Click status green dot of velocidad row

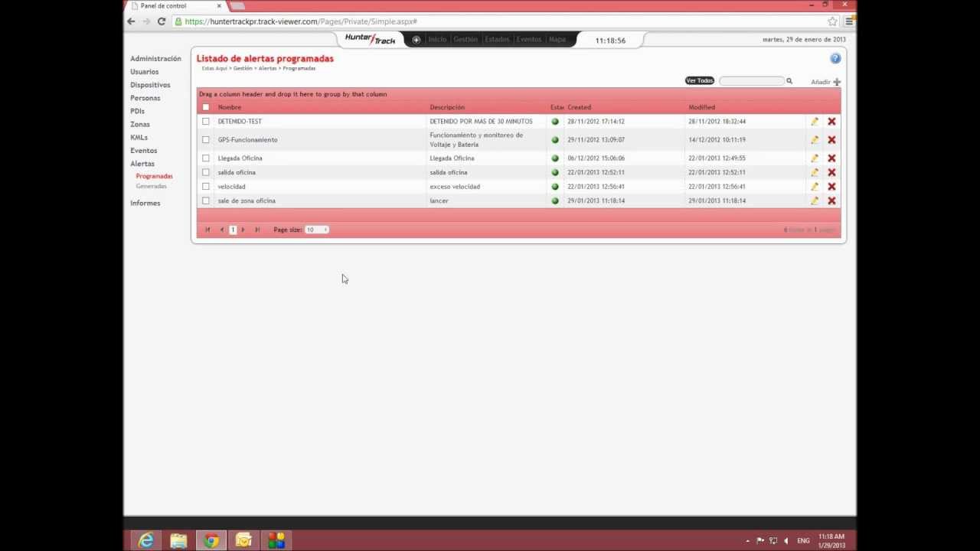pyautogui.click(x=555, y=187)
